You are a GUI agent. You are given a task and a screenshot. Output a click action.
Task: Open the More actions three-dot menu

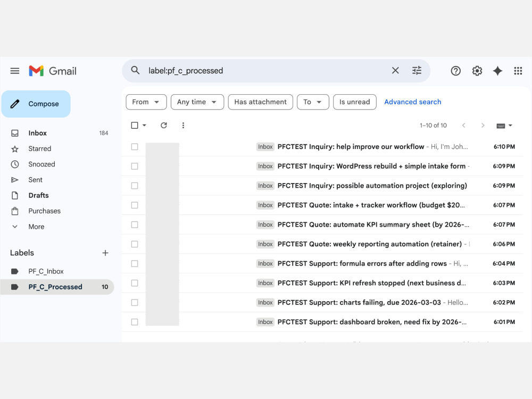[x=183, y=126]
